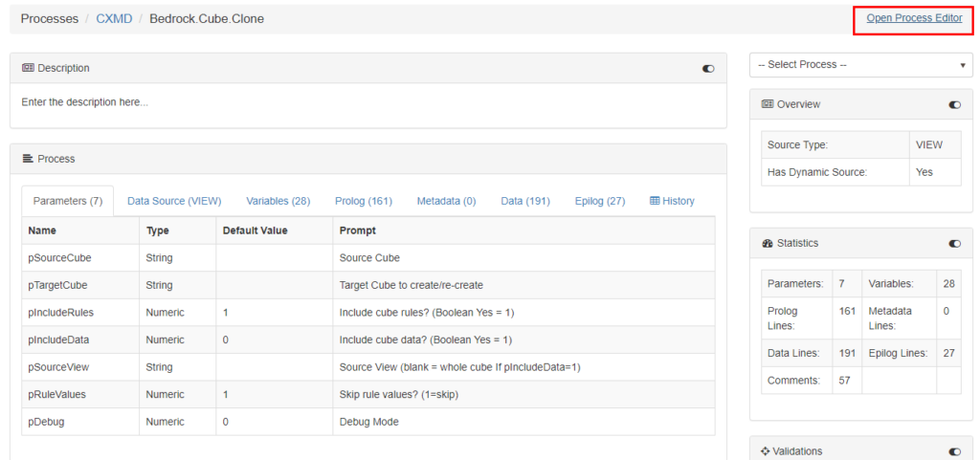980x460 pixels.
Task: Click the Statistics dashboard icon
Action: [768, 243]
